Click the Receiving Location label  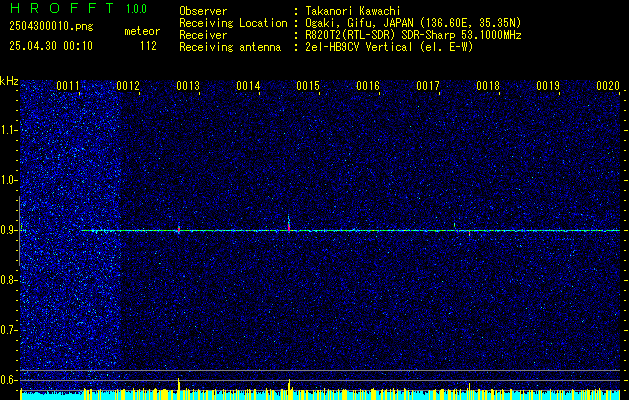tap(233, 23)
